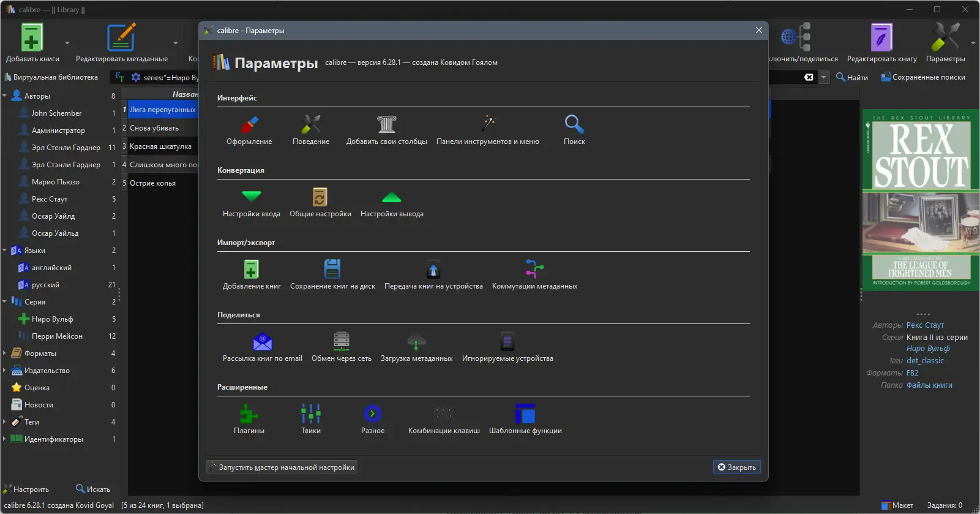This screenshot has width=980, height=514.
Task: Click Ниро Вульф series link in details
Action: coord(928,349)
